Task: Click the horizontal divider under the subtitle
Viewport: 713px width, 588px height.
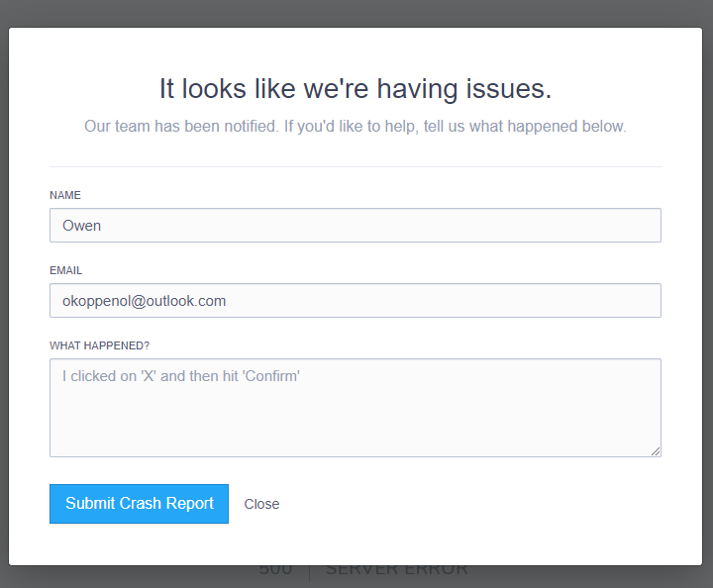Action: pyautogui.click(x=355, y=166)
